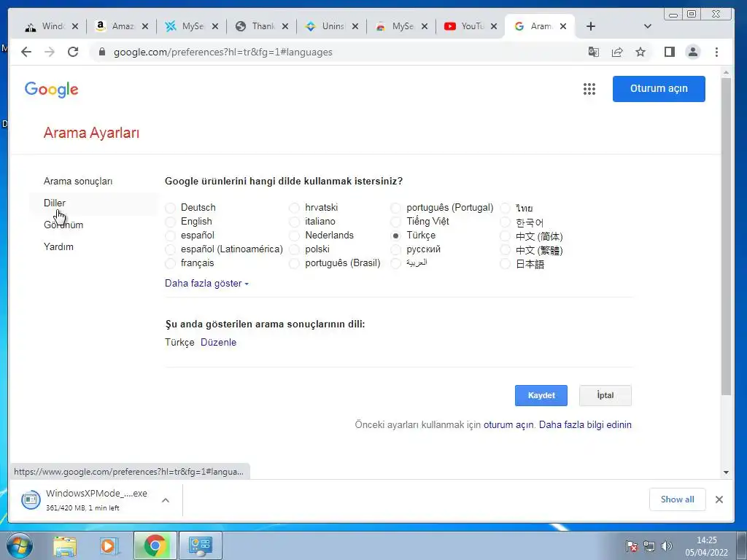747x560 pixels.
Task: Close the Amazon tab
Action: [145, 27]
